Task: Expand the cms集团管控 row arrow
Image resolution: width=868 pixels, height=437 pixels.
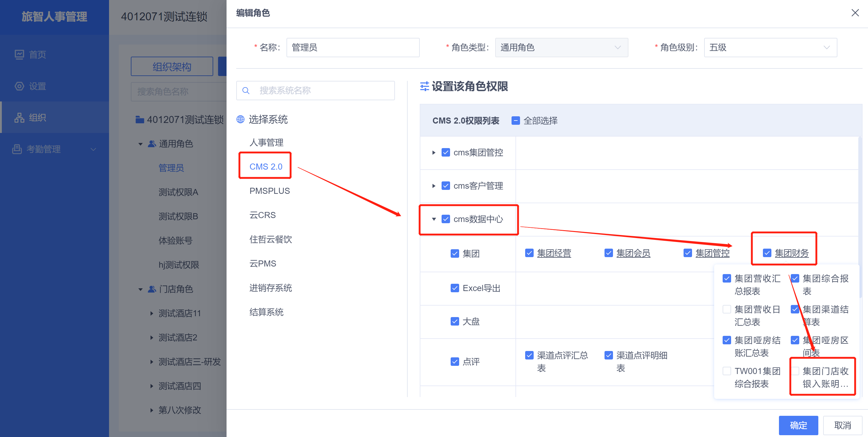Action: (x=434, y=152)
